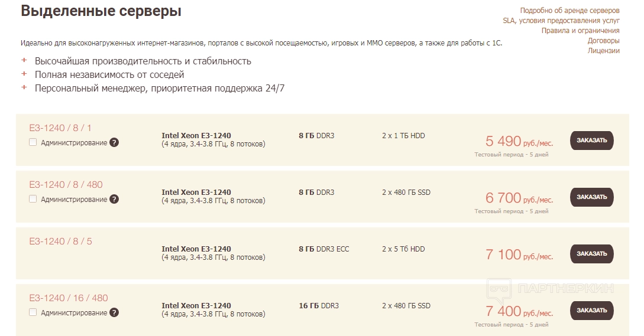This screenshot has height=336, width=644.
Task: Select the E3-1240 / 8 / 1 plan title
Action: click(60, 128)
